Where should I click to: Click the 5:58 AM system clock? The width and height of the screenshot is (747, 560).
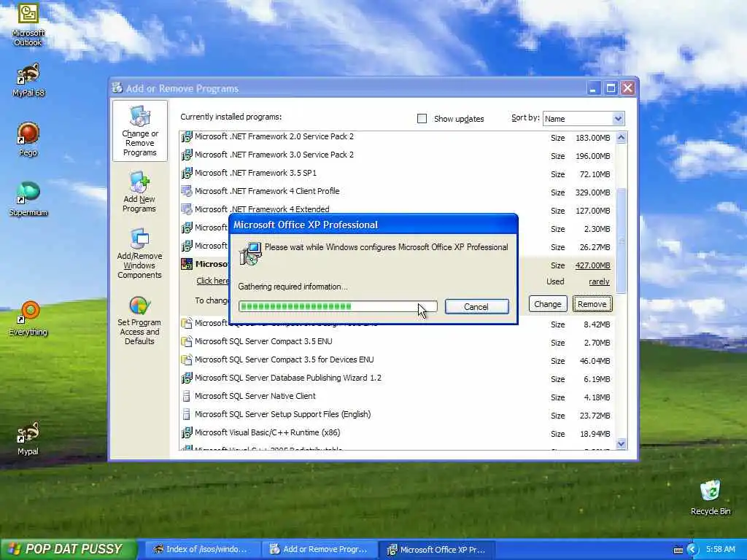coord(720,549)
